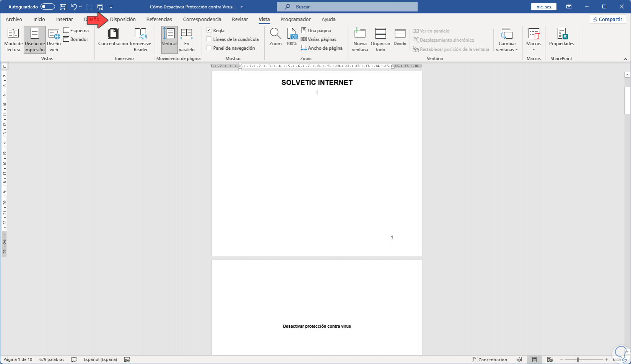Switch to the Ayuda tab
The width and height of the screenshot is (631, 364).
pyautogui.click(x=329, y=19)
